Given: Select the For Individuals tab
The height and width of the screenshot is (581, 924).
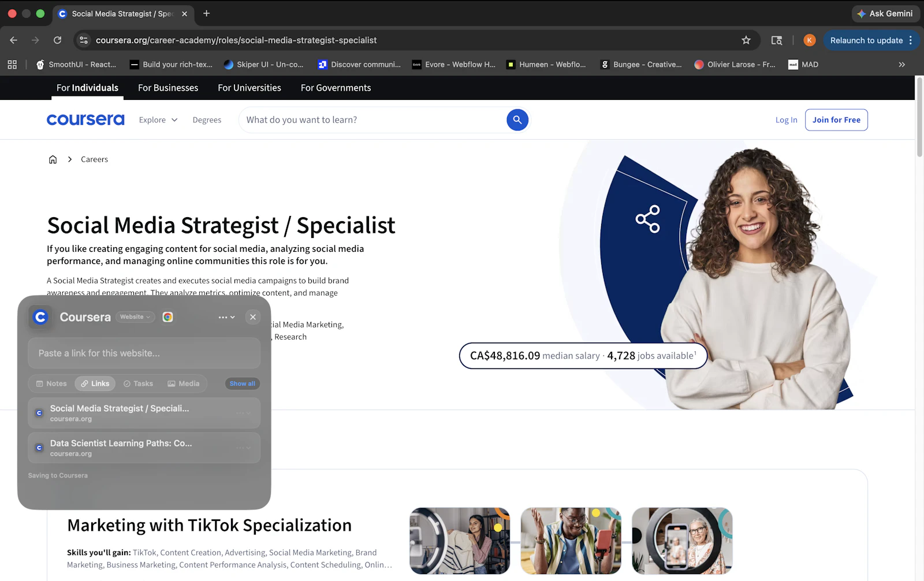Looking at the screenshot, I should point(87,88).
